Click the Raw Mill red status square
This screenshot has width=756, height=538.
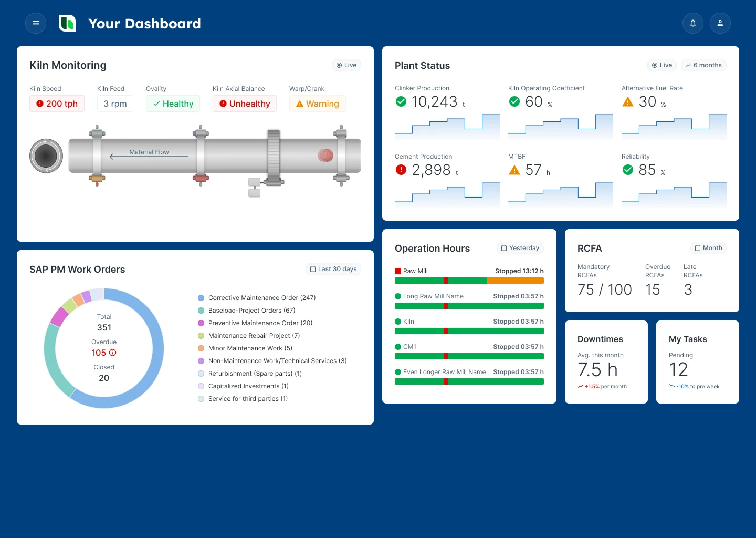pyautogui.click(x=398, y=271)
